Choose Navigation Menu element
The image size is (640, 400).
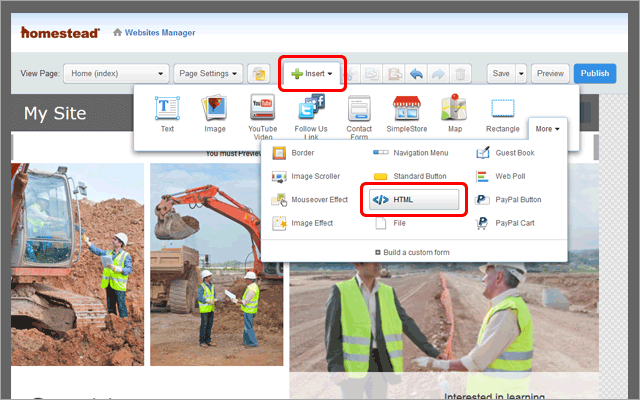(410, 153)
